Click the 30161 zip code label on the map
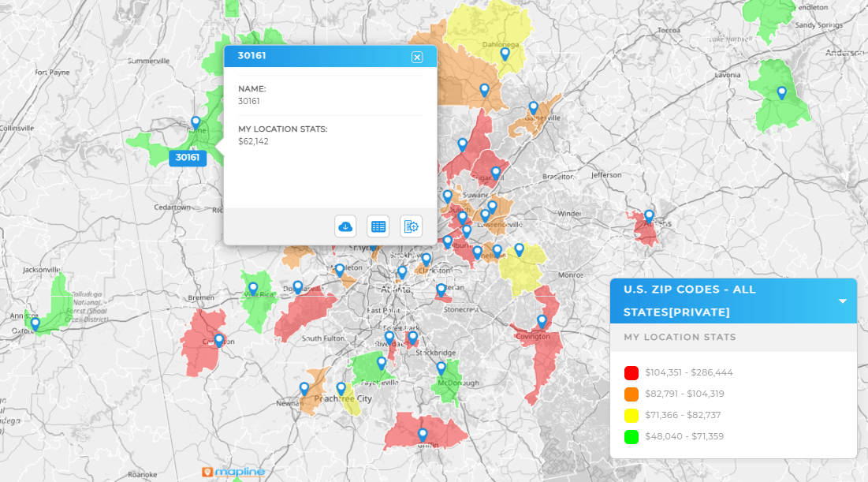Viewport: 868px width, 482px height. (x=186, y=159)
